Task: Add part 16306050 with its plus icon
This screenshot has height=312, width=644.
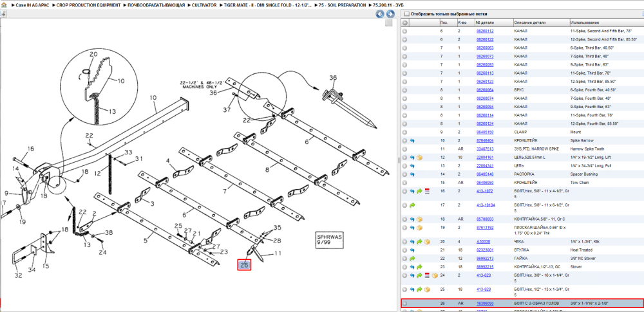Action: tap(404, 304)
